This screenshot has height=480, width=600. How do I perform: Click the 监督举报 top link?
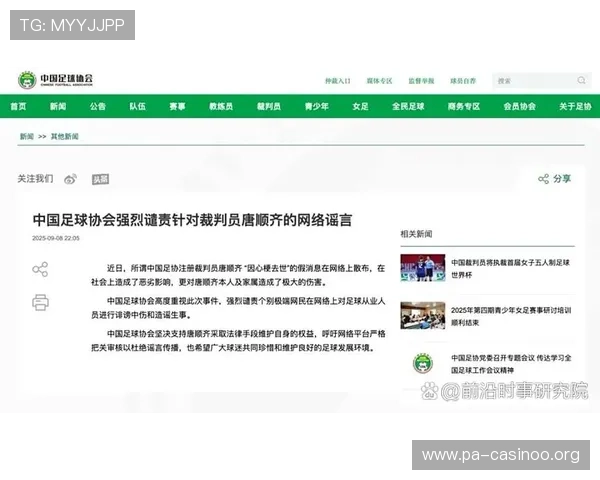(421, 81)
